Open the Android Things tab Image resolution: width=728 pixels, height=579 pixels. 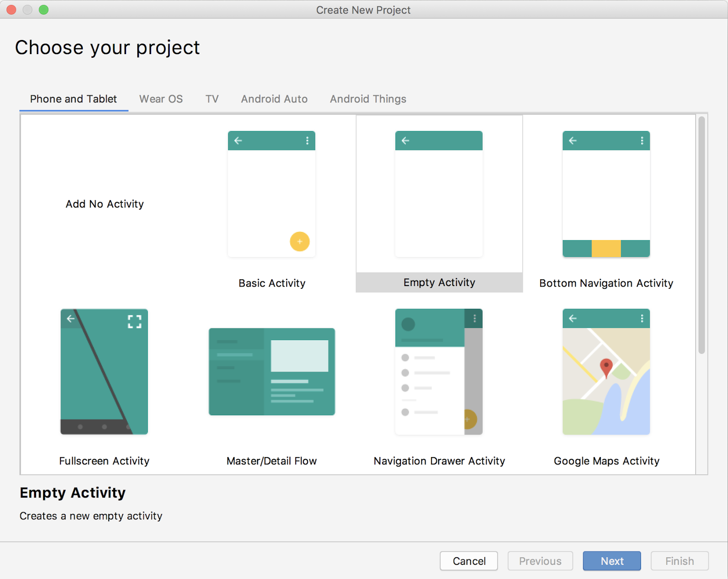click(x=368, y=99)
